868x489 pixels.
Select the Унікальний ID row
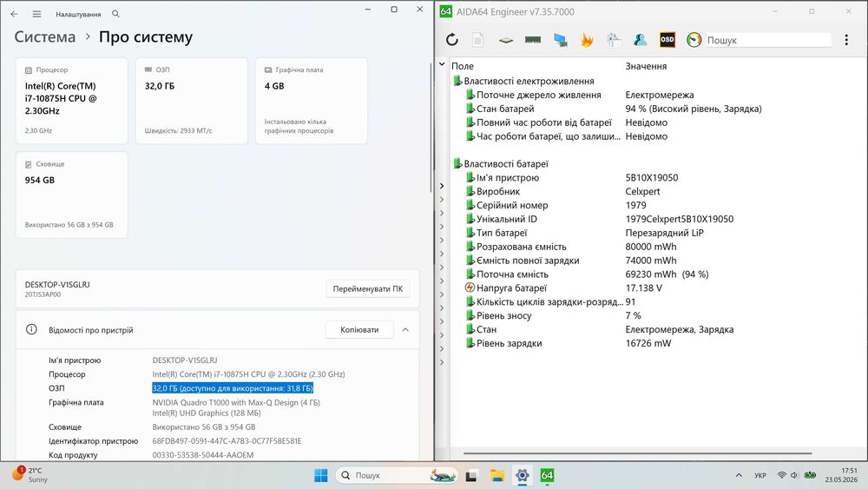pos(599,219)
